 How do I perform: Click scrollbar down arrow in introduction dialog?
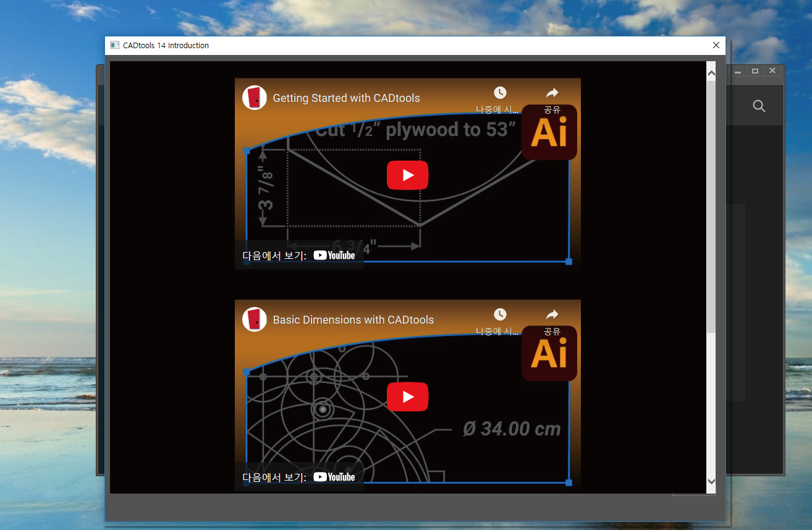[711, 481]
